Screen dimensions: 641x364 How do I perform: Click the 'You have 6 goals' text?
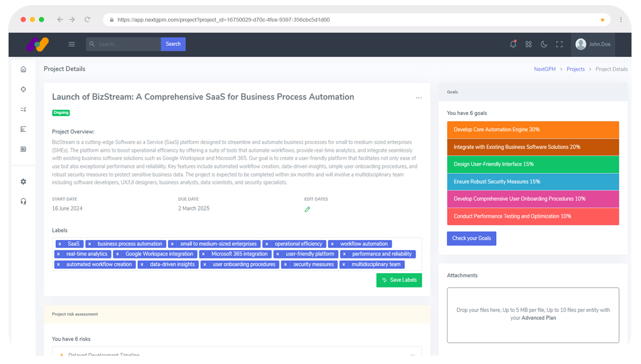click(467, 113)
